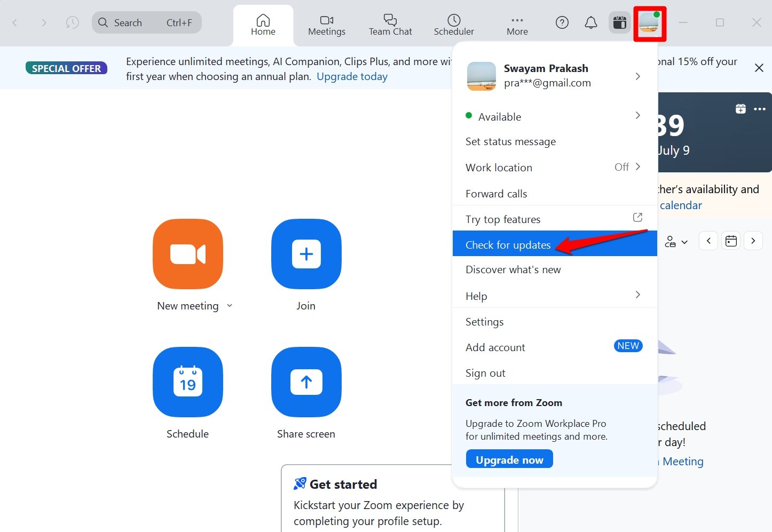Click the calendar panel toolbar icon
This screenshot has height=532, width=772.
pyautogui.click(x=620, y=22)
